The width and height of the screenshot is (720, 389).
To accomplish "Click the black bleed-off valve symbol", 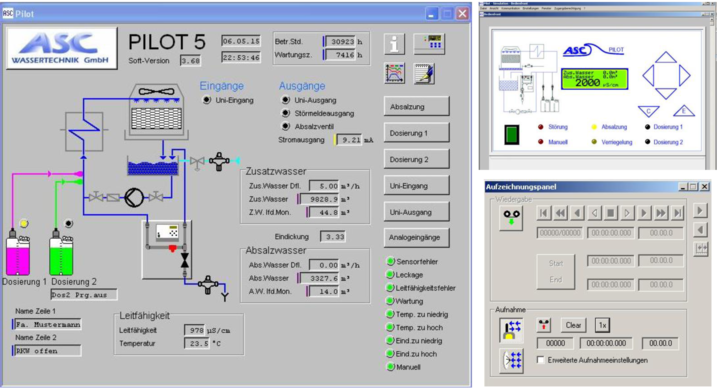I will click(x=185, y=260).
